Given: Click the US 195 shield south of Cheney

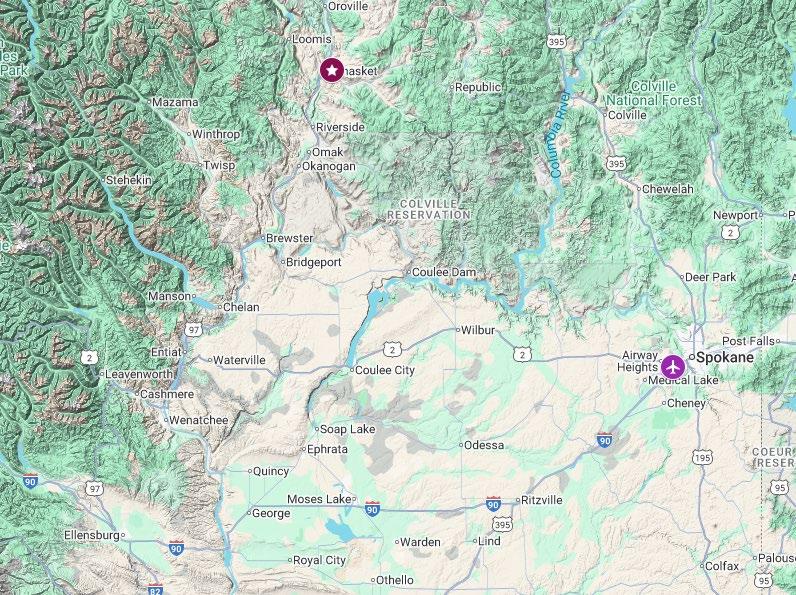Looking at the screenshot, I should pyautogui.click(x=702, y=458).
